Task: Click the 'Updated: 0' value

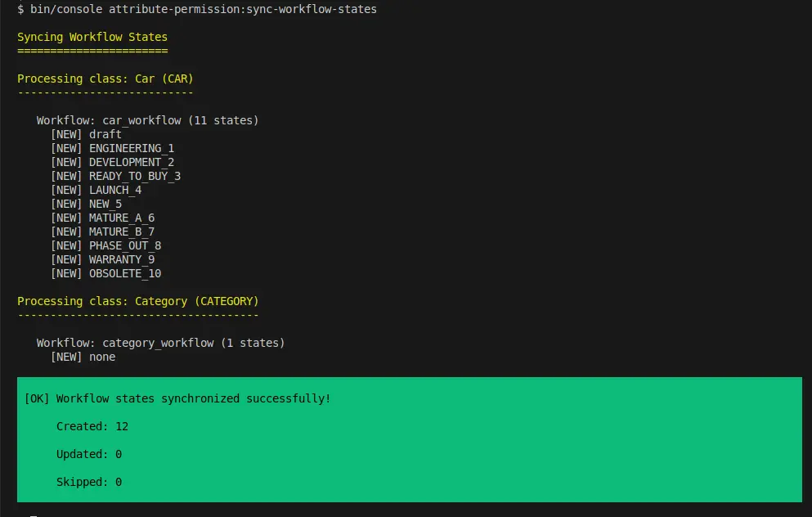Action: tap(89, 454)
